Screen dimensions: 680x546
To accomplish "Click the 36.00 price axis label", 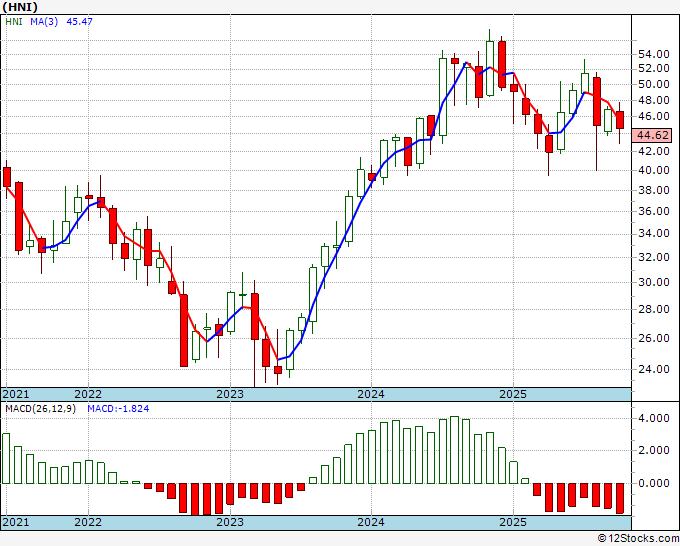I will tap(654, 212).
